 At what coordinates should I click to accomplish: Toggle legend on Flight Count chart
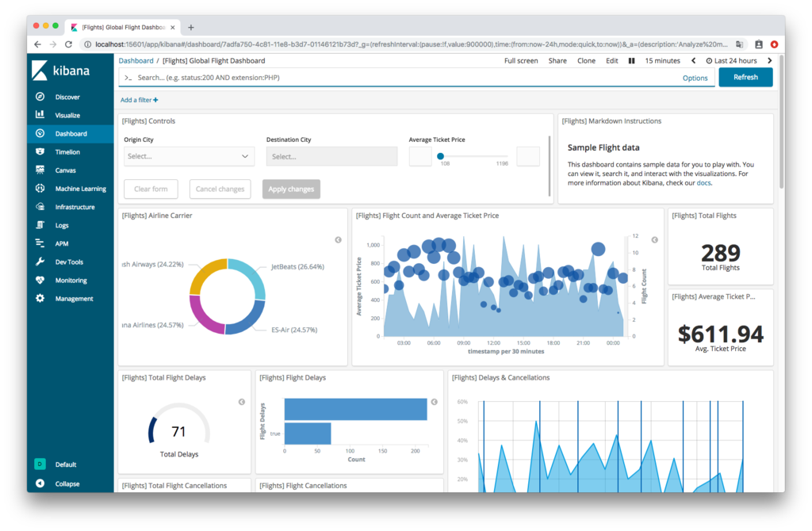click(x=654, y=239)
